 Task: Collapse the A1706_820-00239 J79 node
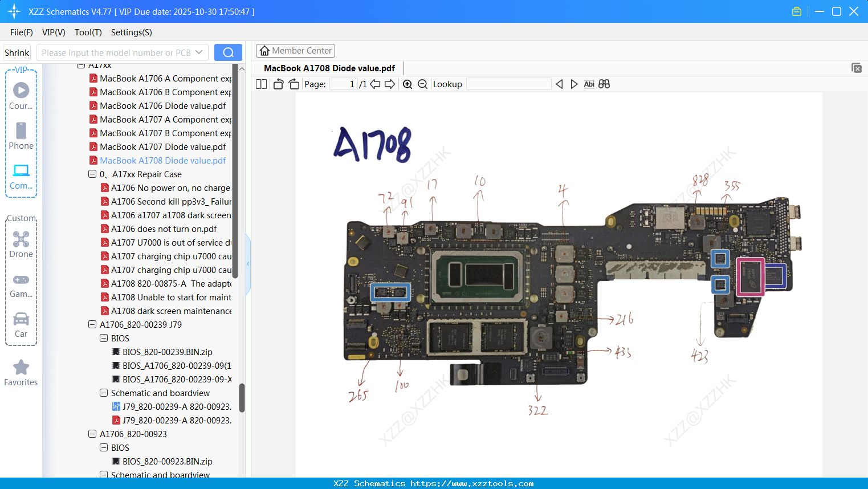[x=92, y=325]
